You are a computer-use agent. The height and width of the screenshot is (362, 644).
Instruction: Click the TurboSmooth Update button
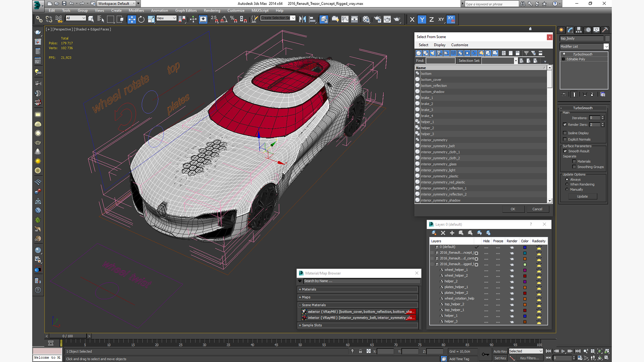582,196
